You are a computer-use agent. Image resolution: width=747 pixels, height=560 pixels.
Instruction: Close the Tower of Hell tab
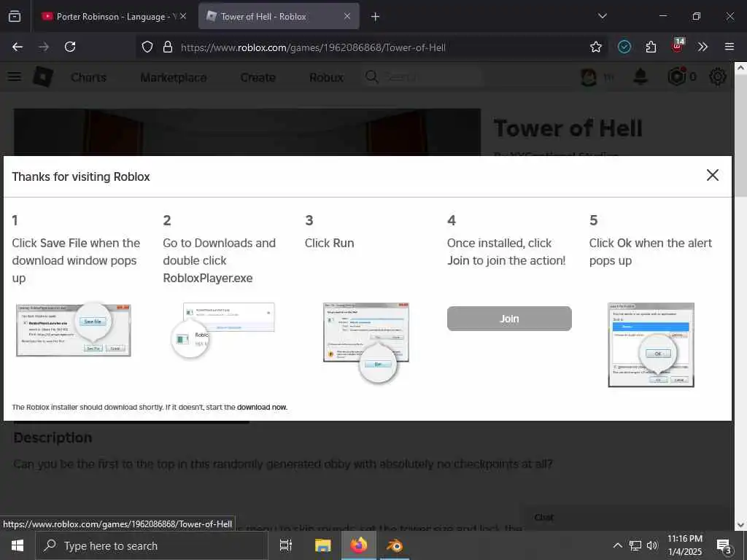tap(347, 16)
